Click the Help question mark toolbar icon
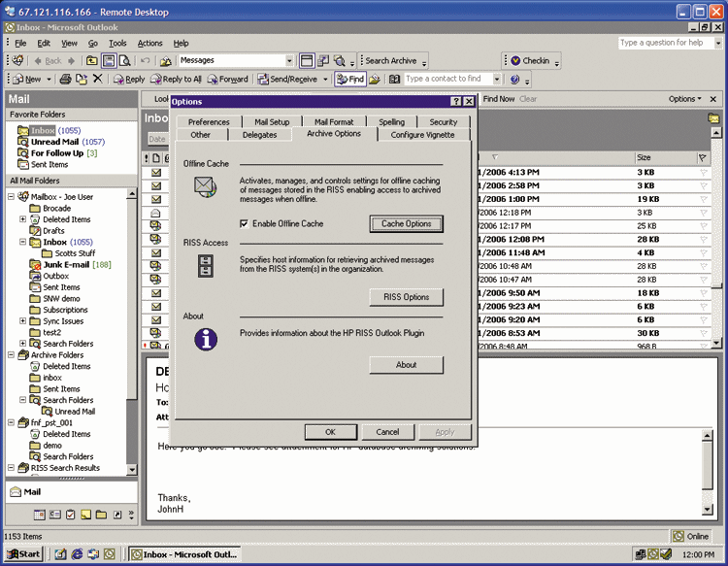The image size is (728, 566). [514, 79]
